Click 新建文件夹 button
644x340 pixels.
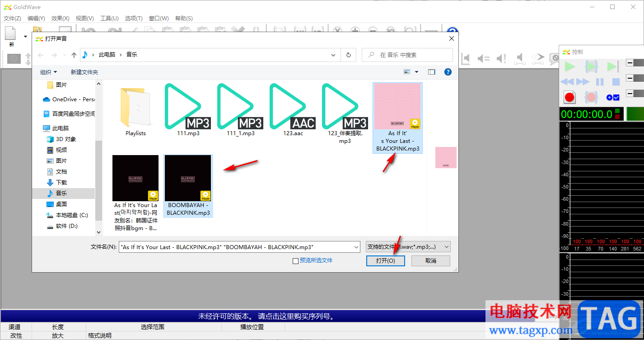pyautogui.click(x=84, y=72)
